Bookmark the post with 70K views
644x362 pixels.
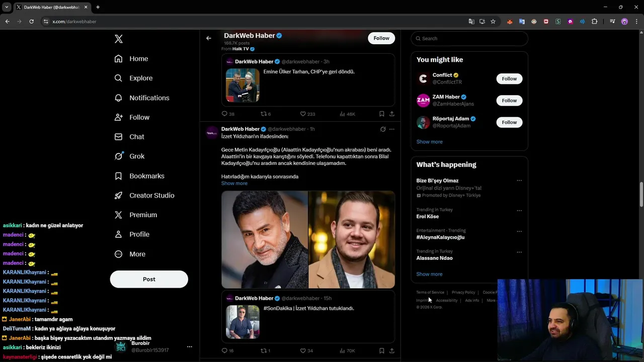point(382,350)
